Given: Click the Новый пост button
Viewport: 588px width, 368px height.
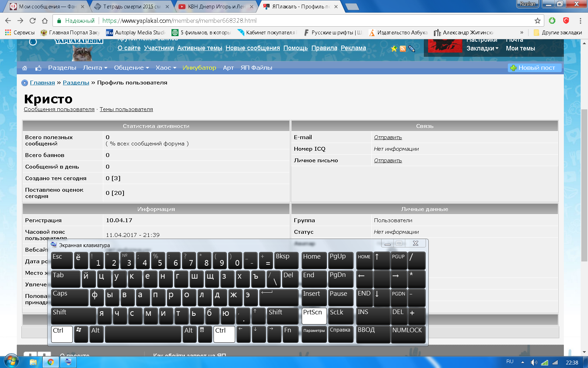Looking at the screenshot, I should (534, 68).
